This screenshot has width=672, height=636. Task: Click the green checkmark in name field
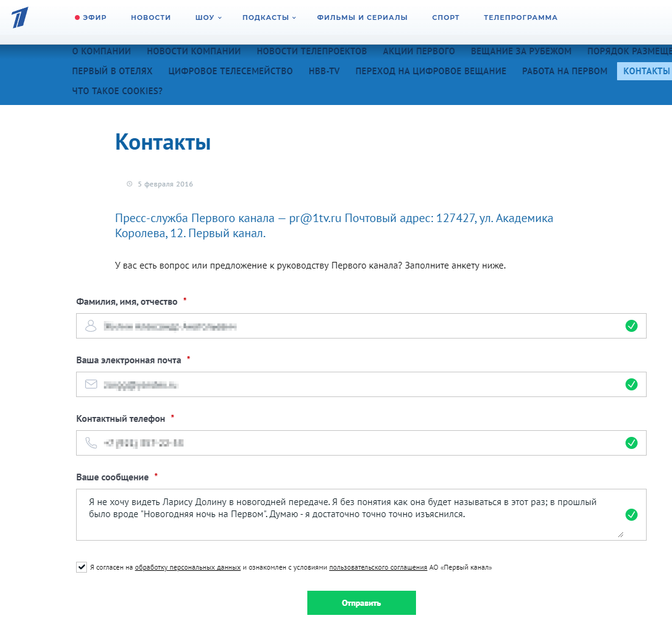(x=632, y=326)
